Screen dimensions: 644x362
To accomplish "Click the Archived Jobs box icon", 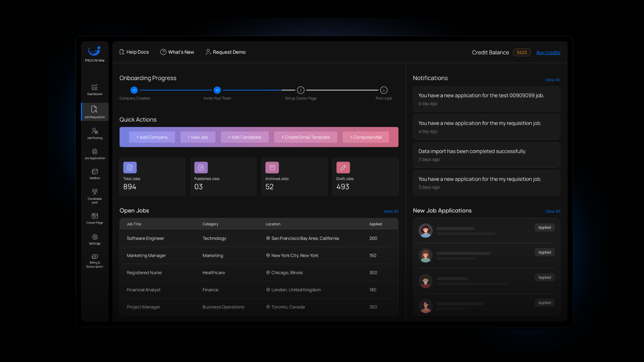I will coord(272,168).
